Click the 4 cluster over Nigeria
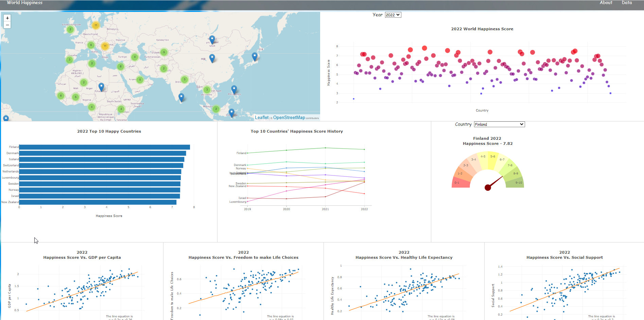This screenshot has height=320, width=644. click(x=91, y=107)
